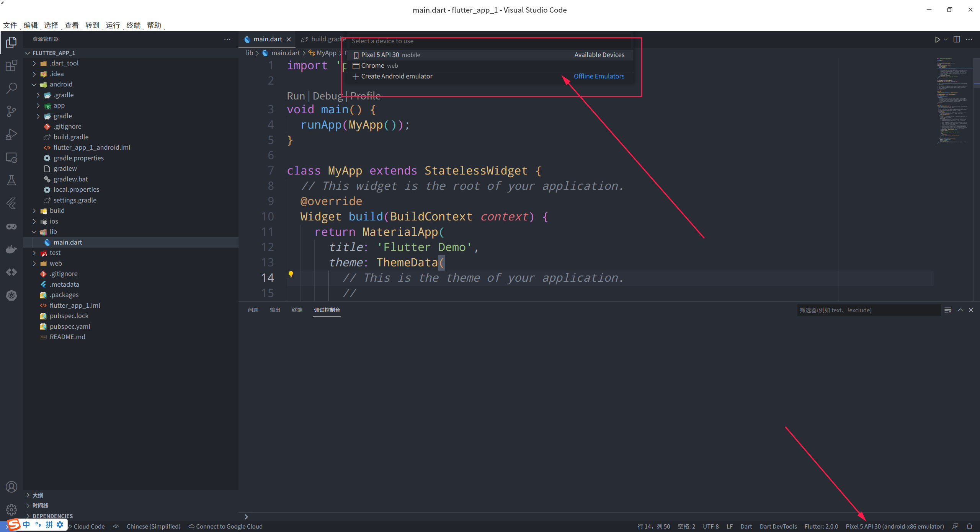Open the Source Control view icon
The height and width of the screenshot is (532, 980).
11,111
